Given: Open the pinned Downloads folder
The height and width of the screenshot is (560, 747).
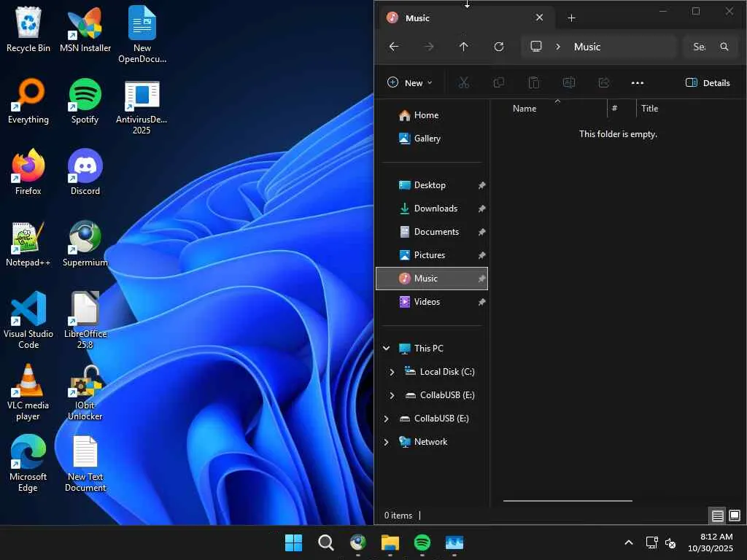Looking at the screenshot, I should click(x=432, y=209).
